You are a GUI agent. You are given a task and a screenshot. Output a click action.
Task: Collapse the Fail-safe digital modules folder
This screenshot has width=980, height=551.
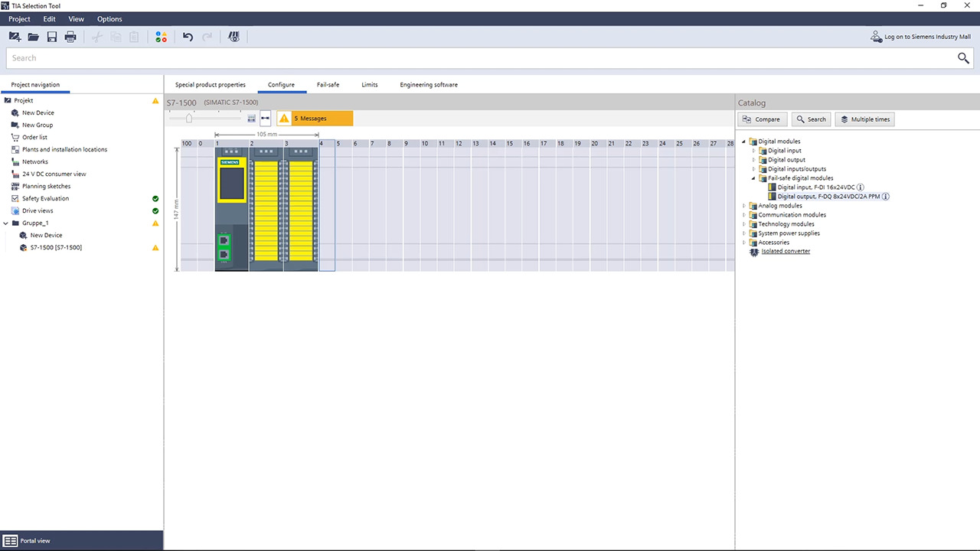point(753,178)
